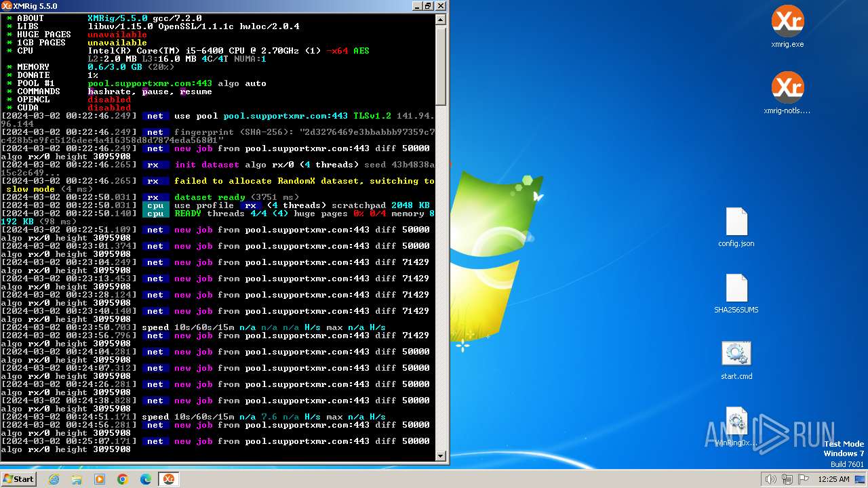
Task: Launch Google Chrome from the taskbar
Action: [x=123, y=479]
